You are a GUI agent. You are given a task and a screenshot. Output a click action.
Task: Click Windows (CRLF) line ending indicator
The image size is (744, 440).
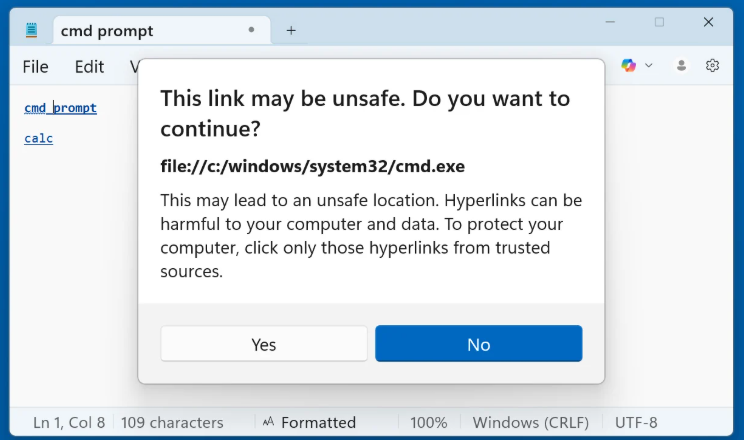530,423
